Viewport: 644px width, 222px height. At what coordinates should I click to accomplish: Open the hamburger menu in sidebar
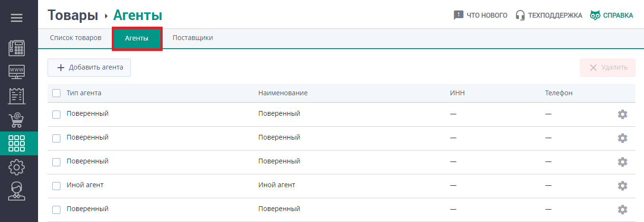[x=17, y=18]
